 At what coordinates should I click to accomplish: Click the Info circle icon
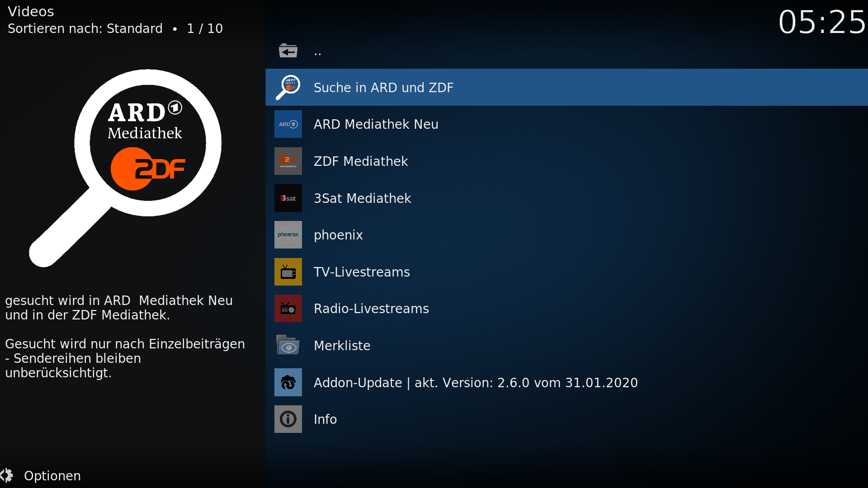coord(288,419)
